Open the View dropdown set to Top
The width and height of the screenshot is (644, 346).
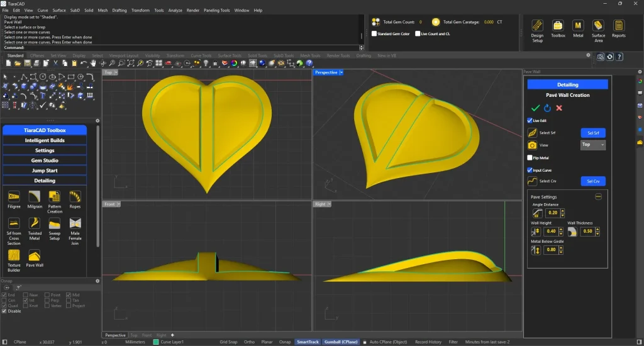tap(592, 145)
